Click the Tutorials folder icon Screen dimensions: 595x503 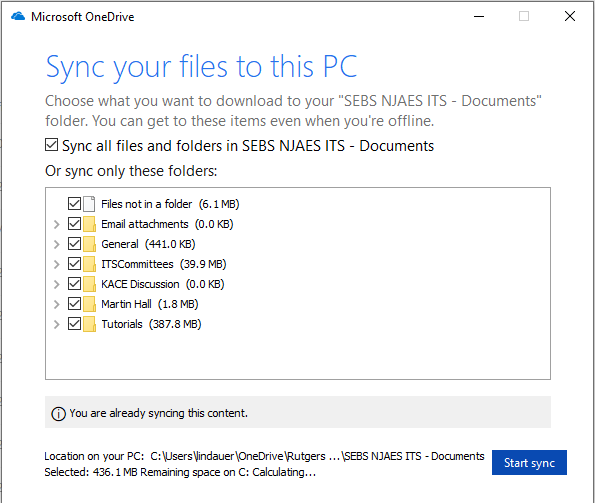pos(89,324)
